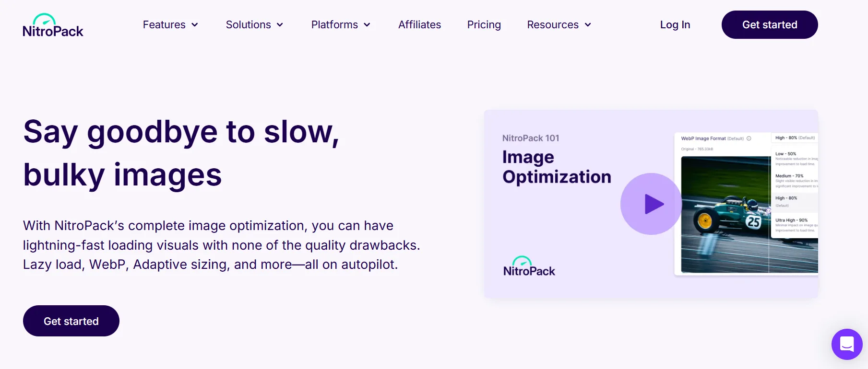868x369 pixels.
Task: Click the 'NitroPack 101' label
Action: 531,138
